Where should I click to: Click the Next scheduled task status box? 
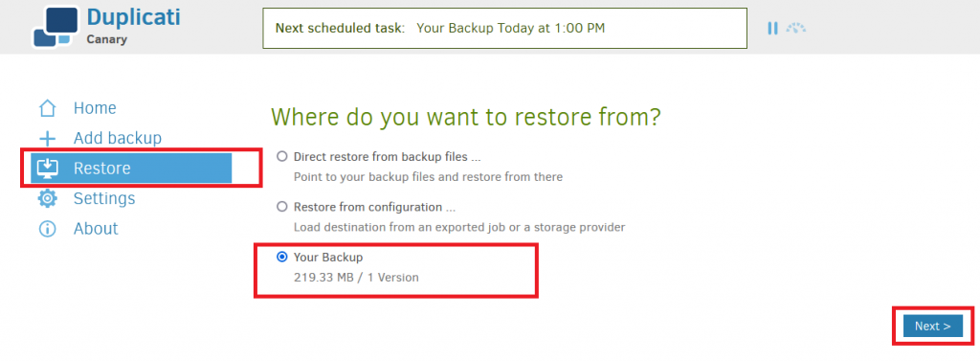[x=505, y=28]
